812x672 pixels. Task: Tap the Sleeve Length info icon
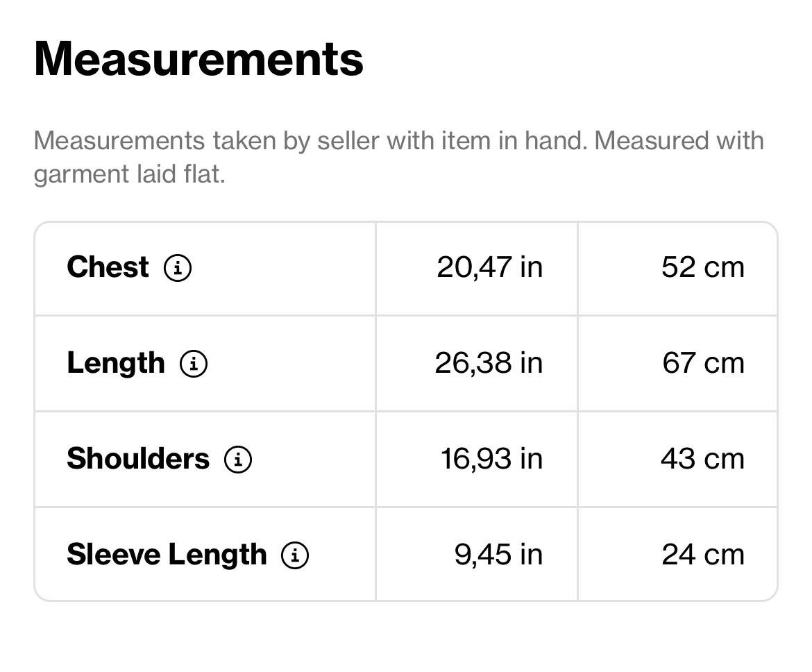(x=295, y=555)
